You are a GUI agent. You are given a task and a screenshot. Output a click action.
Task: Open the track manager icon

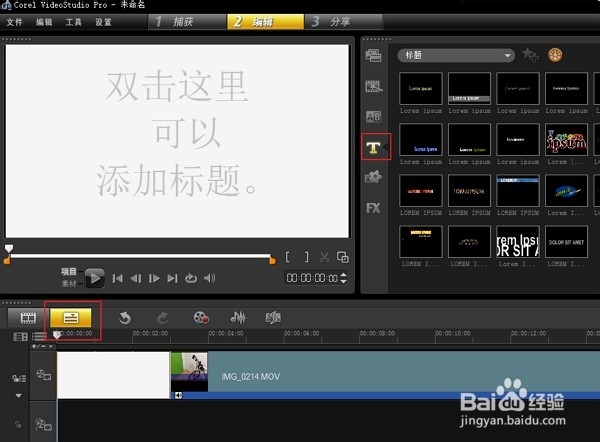[39, 336]
